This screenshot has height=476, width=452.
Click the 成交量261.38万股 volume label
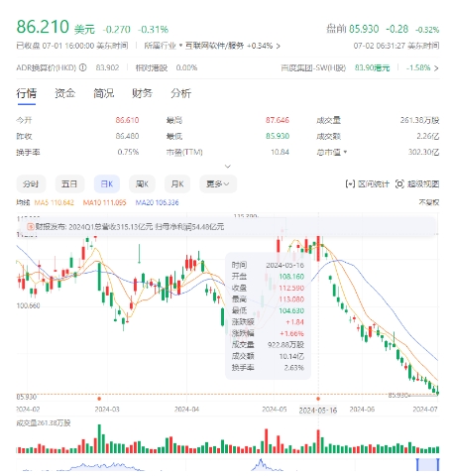click(44, 423)
